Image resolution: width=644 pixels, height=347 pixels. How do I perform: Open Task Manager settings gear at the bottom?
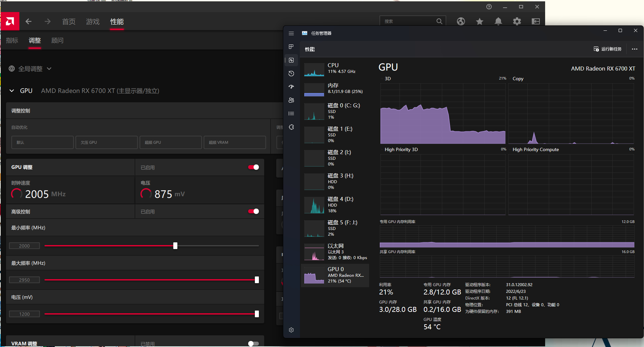tap(291, 330)
